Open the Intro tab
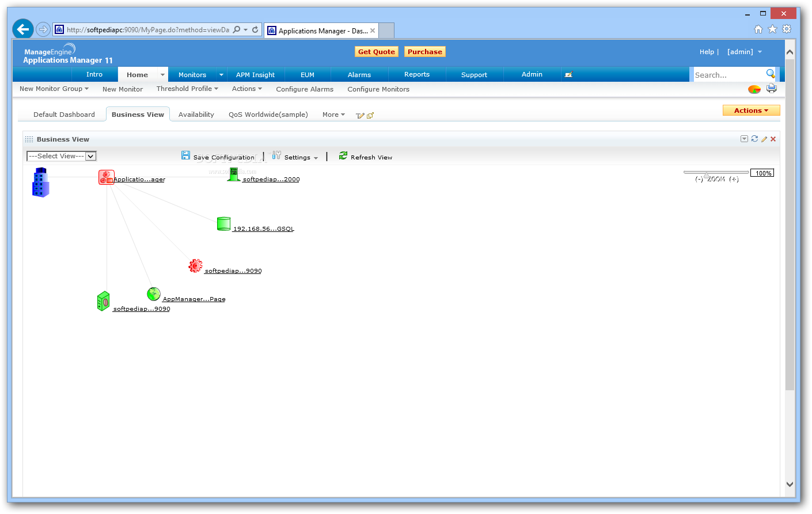 click(94, 74)
